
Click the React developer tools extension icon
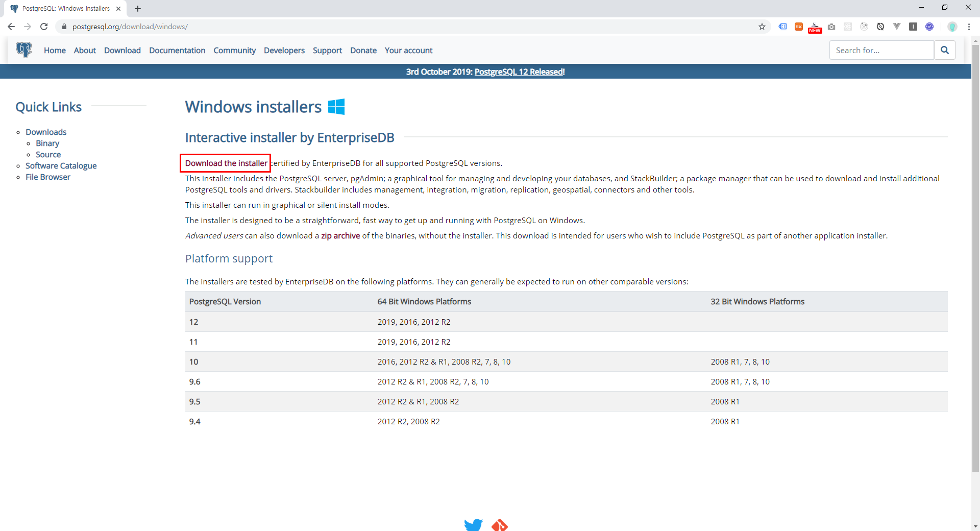point(848,27)
